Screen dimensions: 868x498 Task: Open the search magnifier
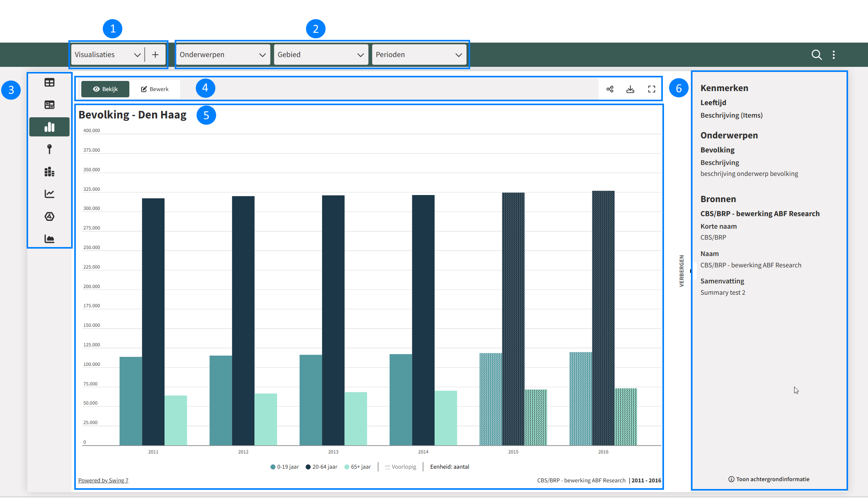coord(816,55)
